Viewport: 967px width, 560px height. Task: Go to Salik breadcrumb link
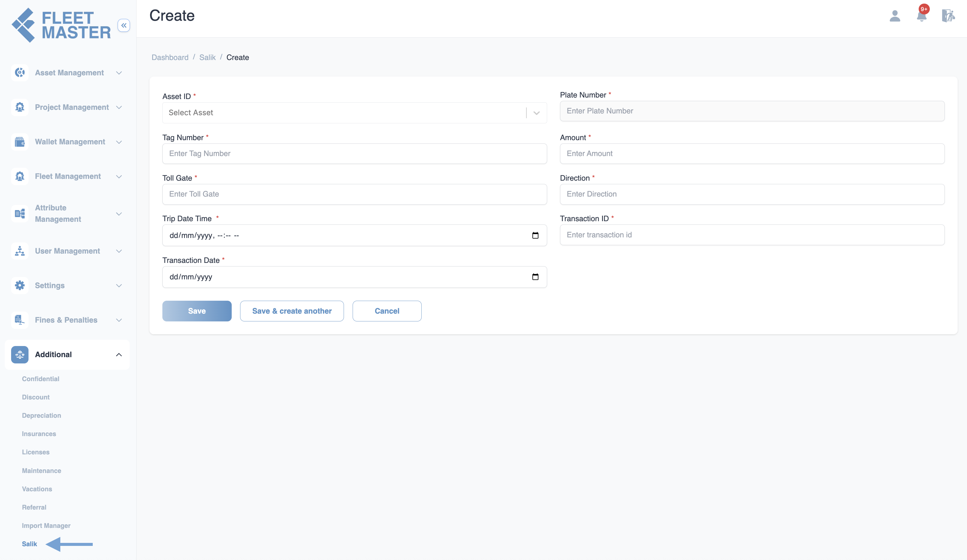point(207,57)
